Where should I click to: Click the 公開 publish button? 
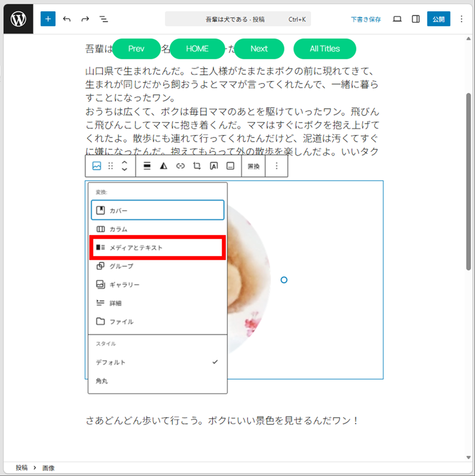pyautogui.click(x=438, y=19)
